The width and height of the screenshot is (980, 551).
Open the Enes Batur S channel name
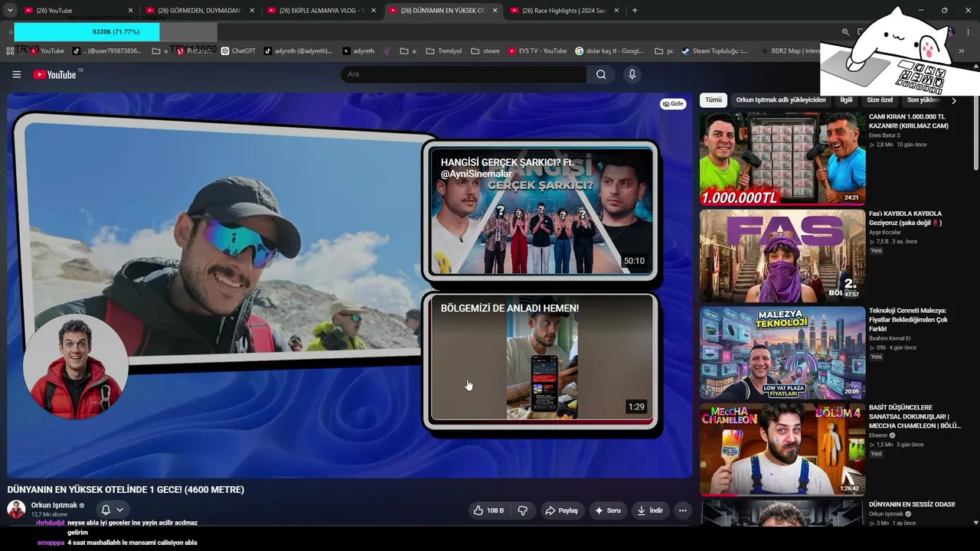coord(884,135)
